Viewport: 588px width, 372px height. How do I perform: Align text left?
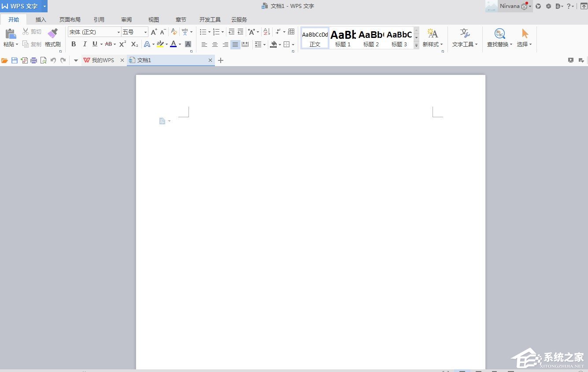tap(204, 44)
